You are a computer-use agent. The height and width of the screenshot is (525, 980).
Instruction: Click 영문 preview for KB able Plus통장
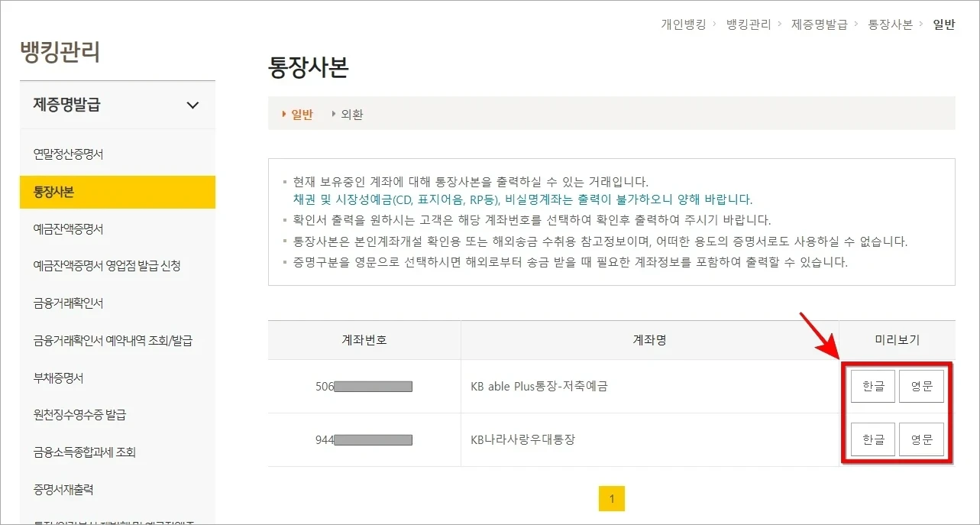(x=921, y=386)
